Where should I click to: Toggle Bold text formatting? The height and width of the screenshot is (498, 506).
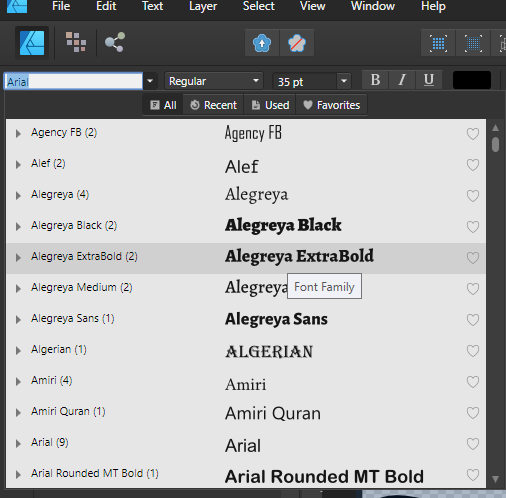click(x=375, y=80)
